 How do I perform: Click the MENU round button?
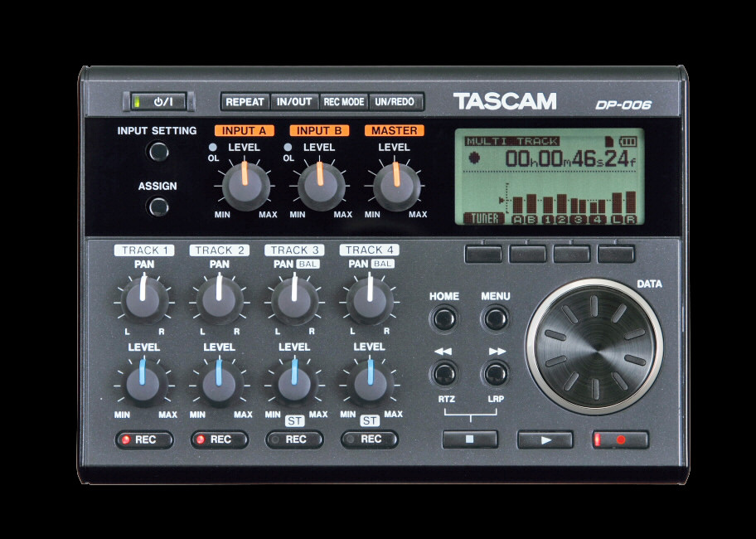pyautogui.click(x=496, y=318)
